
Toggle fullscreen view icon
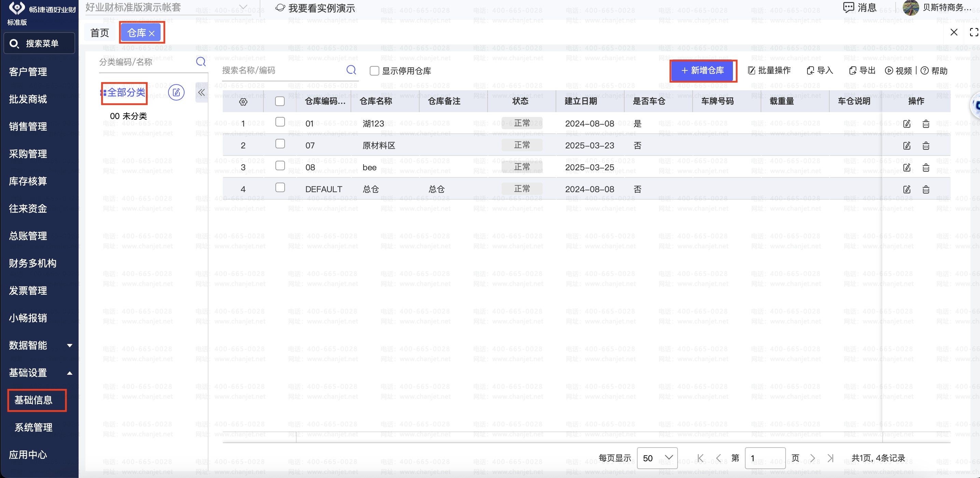point(974,32)
